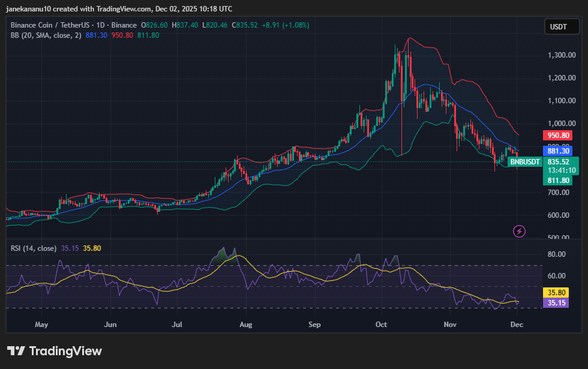
Task: Click the 80.00 level on the RSI axis
Action: [557, 254]
